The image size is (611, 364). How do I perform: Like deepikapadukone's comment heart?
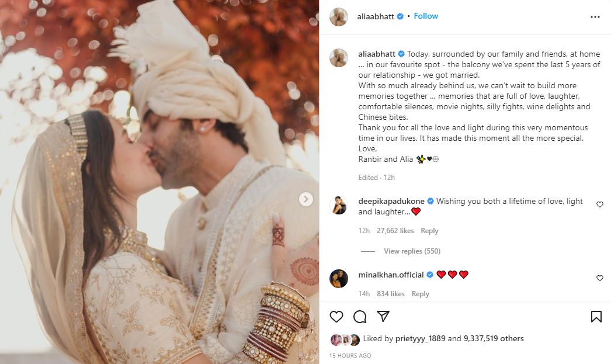pos(600,204)
